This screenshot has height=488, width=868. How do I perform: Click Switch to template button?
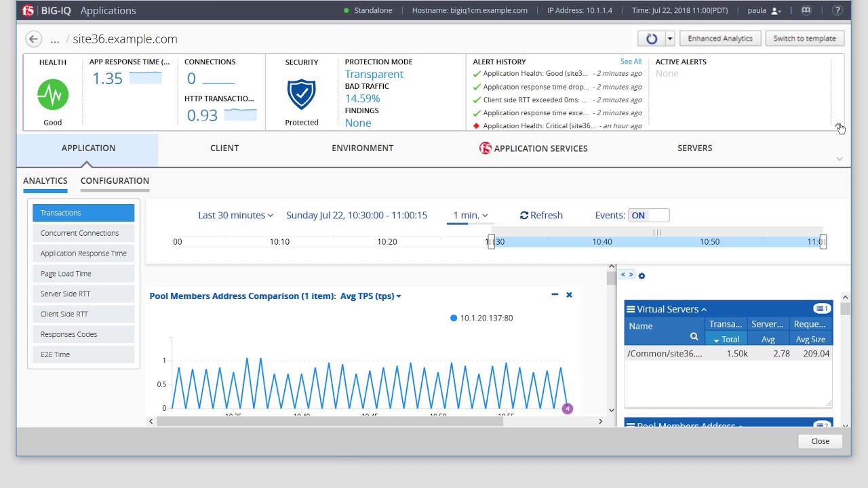[805, 39]
